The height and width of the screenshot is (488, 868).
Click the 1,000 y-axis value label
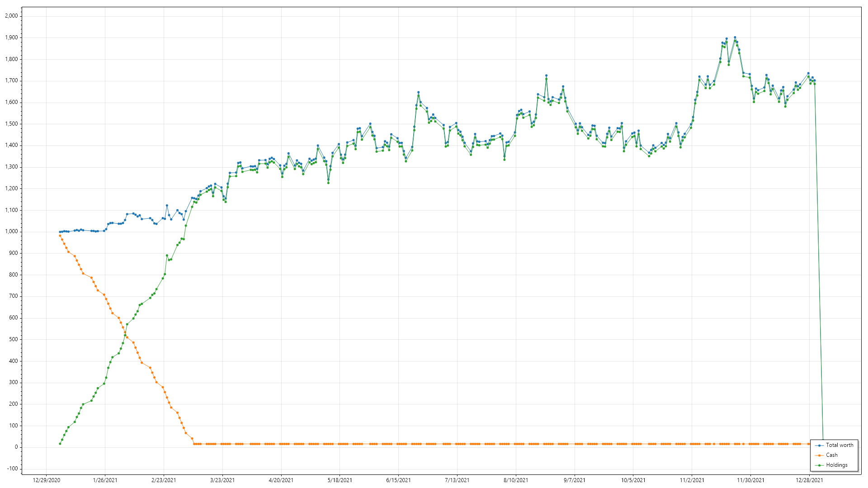(x=11, y=232)
